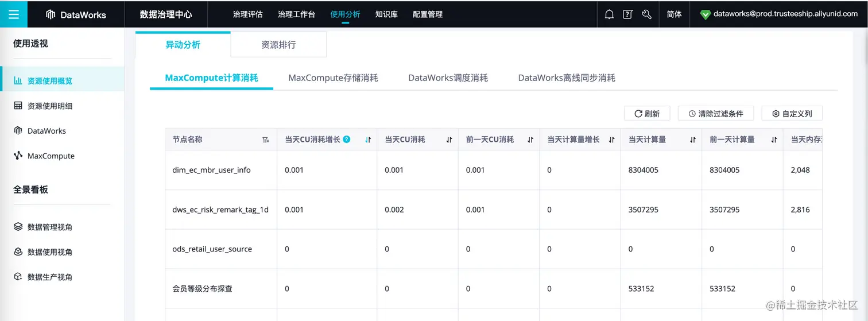Viewport: 868px width, 321px height.
Task: Click the table icon beside 资源使用明细
Action: (18, 106)
